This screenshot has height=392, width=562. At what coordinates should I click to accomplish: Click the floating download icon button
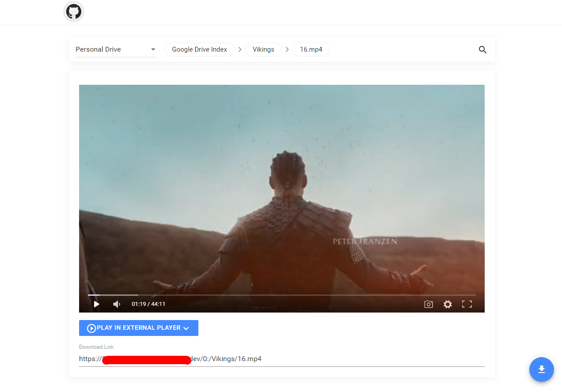coord(541,369)
